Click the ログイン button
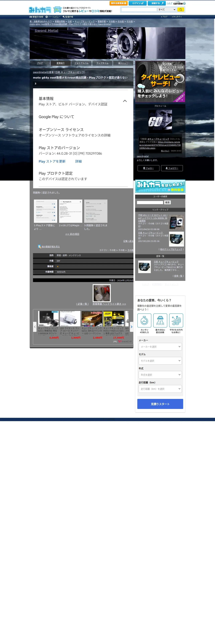The width and height of the screenshot is (215, 644). point(138,3)
